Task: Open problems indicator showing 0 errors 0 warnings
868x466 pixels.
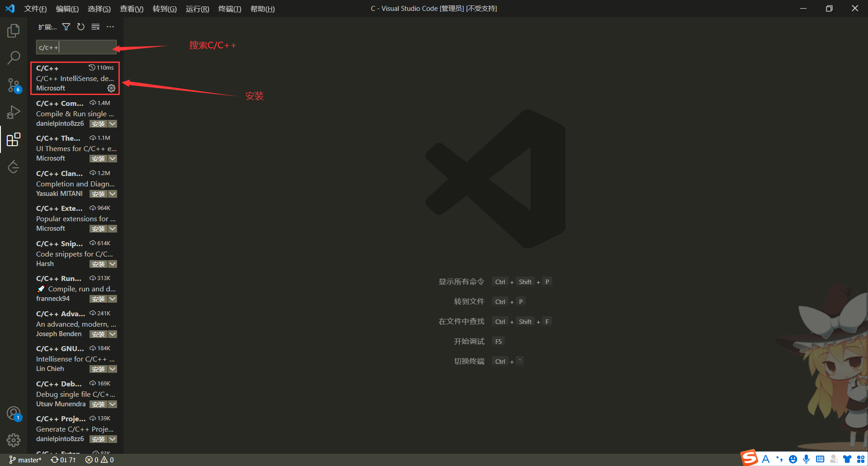Action: [99, 460]
